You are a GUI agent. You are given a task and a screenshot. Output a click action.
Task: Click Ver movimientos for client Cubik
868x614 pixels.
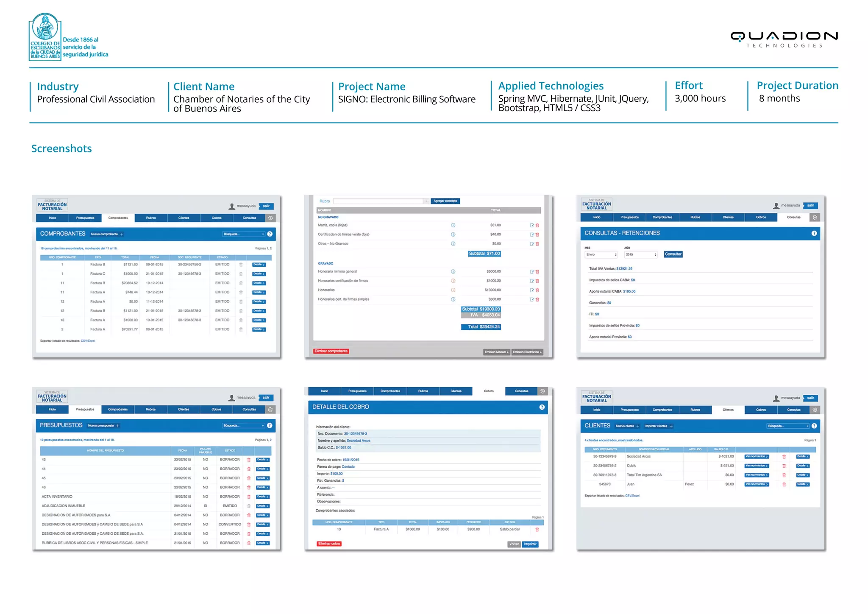pos(757,466)
